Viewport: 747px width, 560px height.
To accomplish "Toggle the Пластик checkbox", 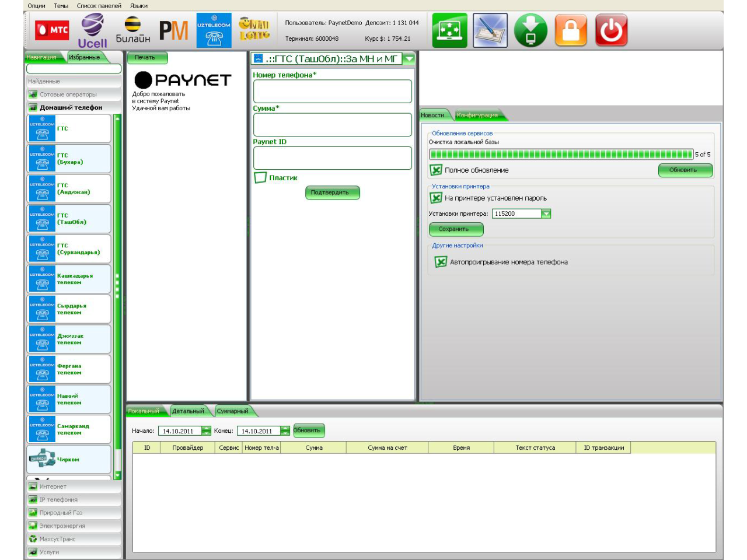I will [260, 177].
